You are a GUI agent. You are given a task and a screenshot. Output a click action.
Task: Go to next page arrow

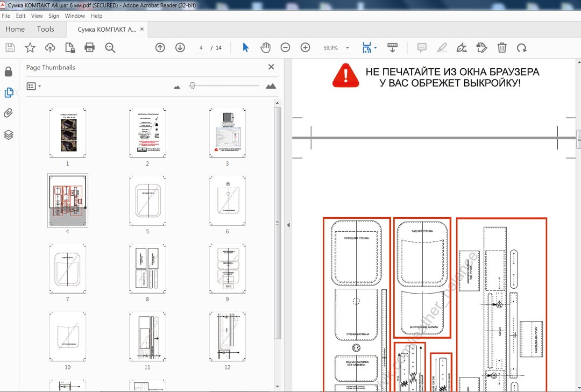point(180,48)
